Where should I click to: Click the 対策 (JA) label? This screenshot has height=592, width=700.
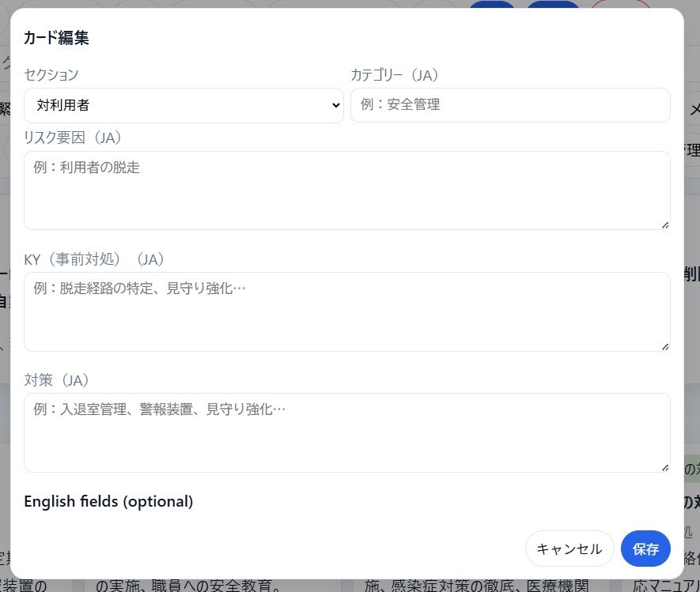(x=57, y=380)
